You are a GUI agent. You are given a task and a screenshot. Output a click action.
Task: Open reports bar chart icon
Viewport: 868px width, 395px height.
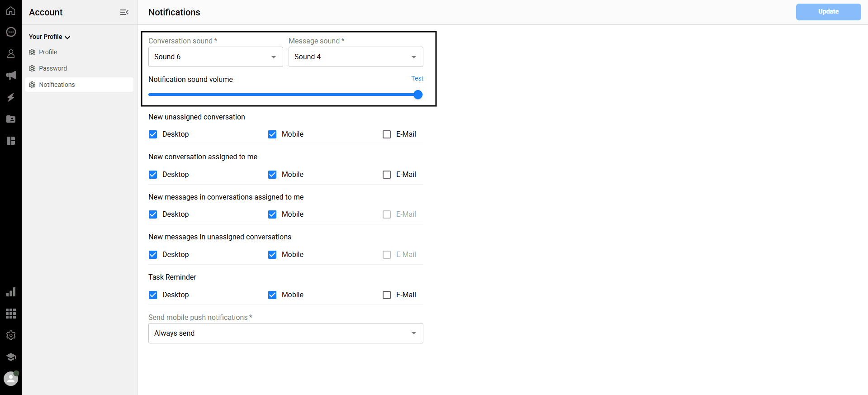(x=11, y=292)
